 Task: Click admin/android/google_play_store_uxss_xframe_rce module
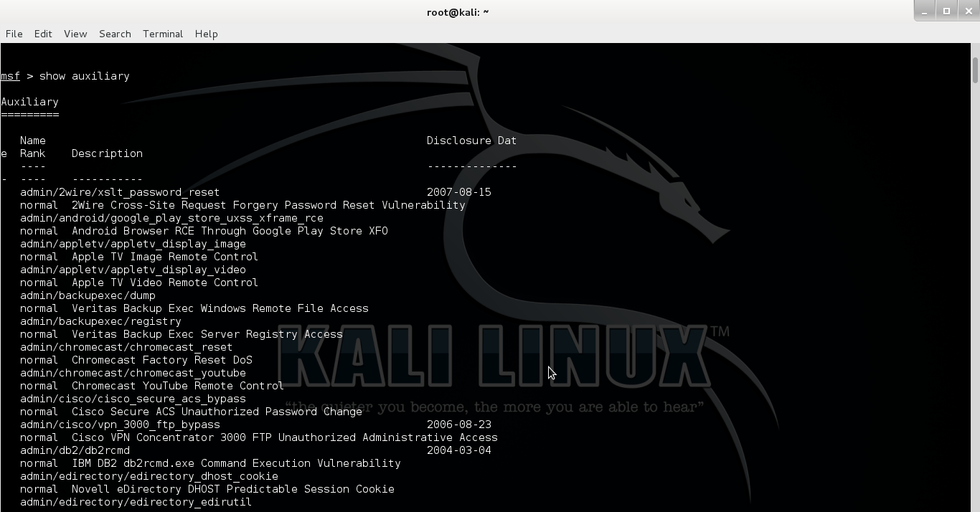pyautogui.click(x=171, y=218)
